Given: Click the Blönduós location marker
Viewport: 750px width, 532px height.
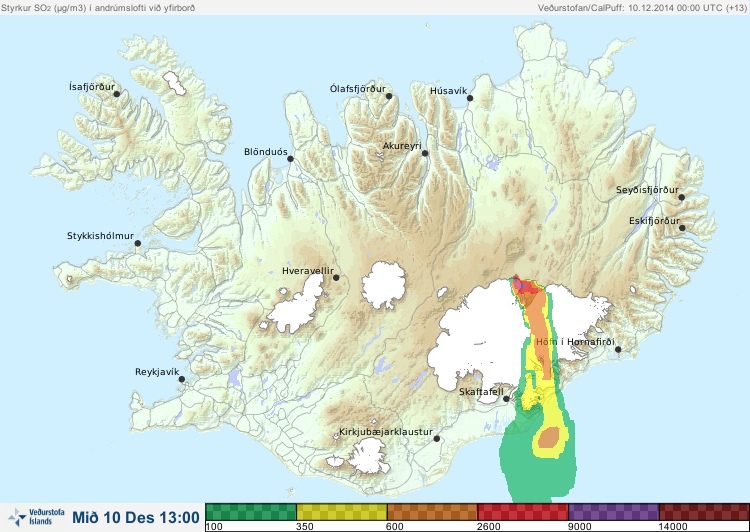Looking at the screenshot, I should (290, 159).
